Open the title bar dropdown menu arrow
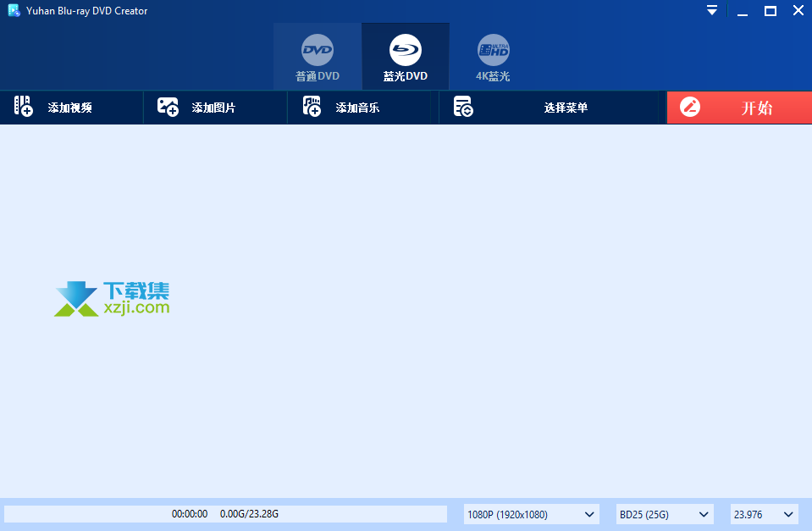The width and height of the screenshot is (812, 531). (712, 10)
